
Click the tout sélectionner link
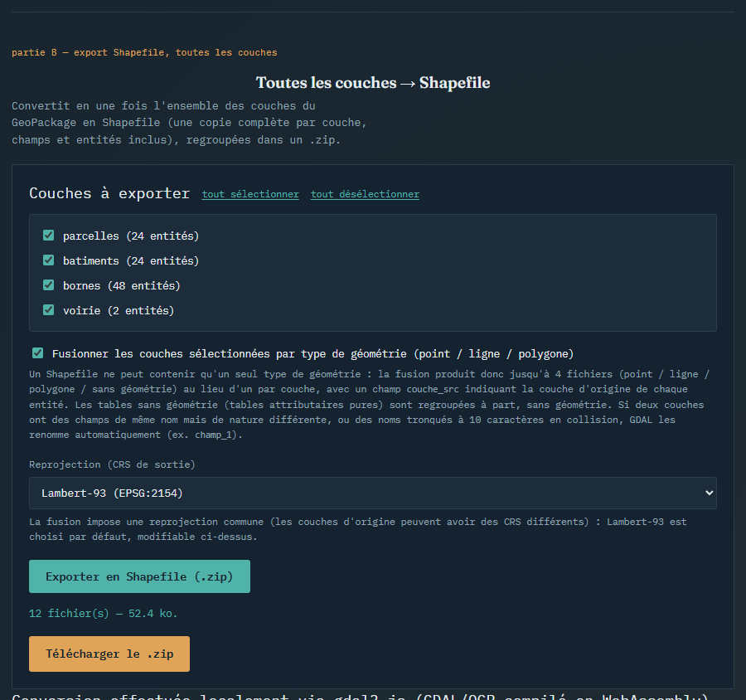(250, 194)
